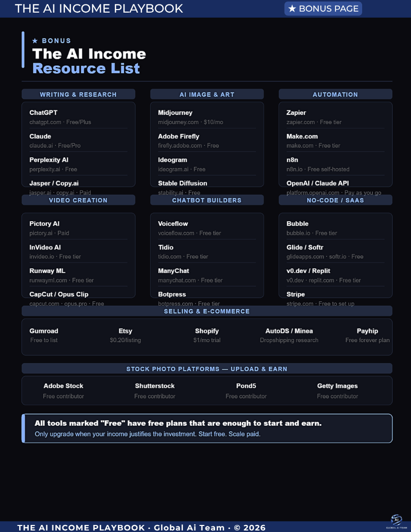Click the Shopify platform name
The height and width of the screenshot is (532, 411).
point(207,331)
